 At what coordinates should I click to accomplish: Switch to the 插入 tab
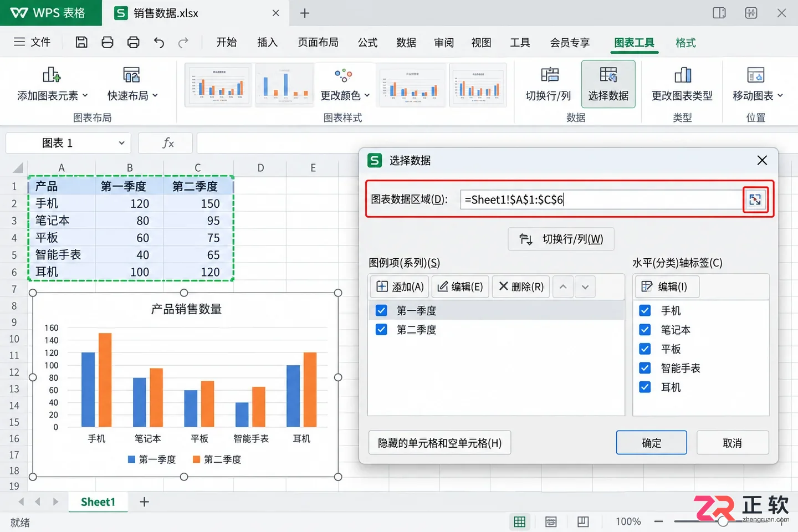point(267,42)
